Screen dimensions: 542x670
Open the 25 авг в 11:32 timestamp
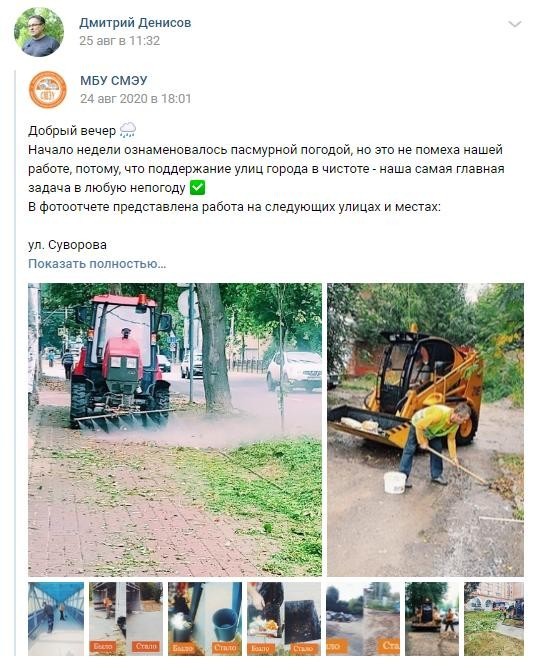[120, 41]
